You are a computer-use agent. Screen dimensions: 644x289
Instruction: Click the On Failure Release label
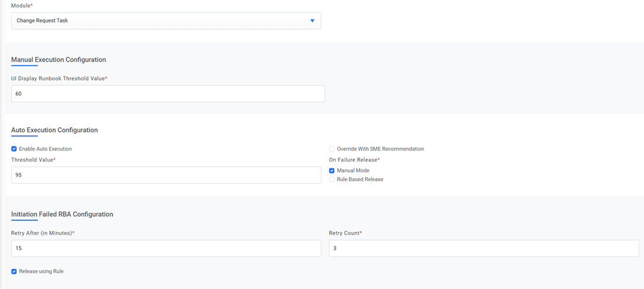[353, 160]
